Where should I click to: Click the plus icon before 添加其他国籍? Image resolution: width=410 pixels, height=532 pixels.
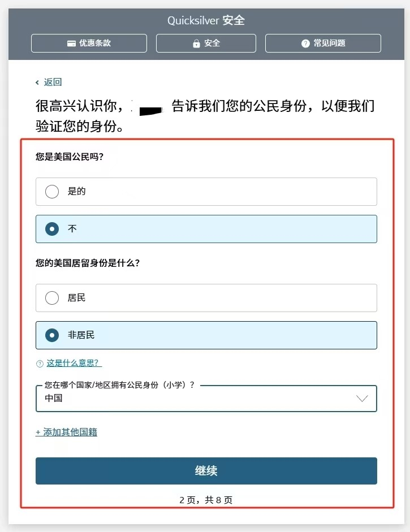point(38,431)
